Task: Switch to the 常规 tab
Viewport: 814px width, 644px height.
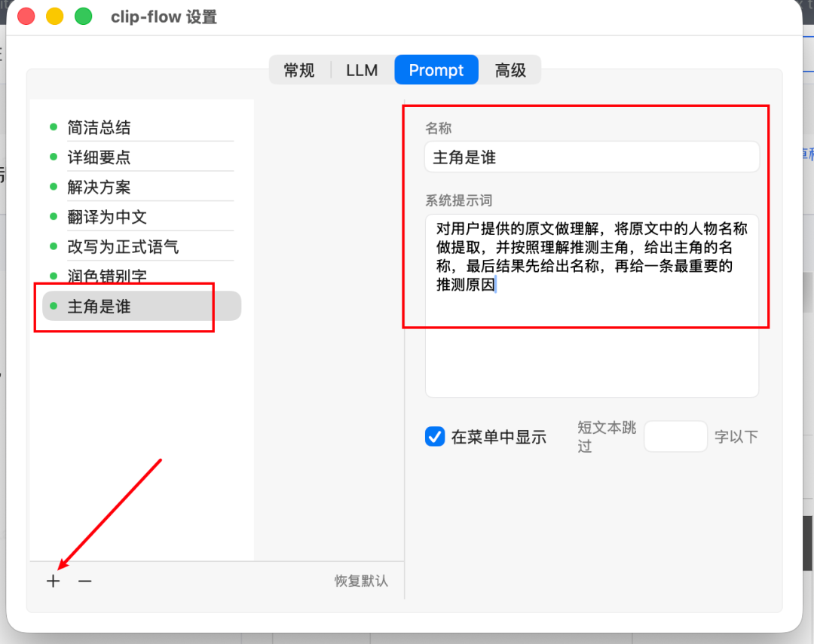Action: click(x=299, y=70)
